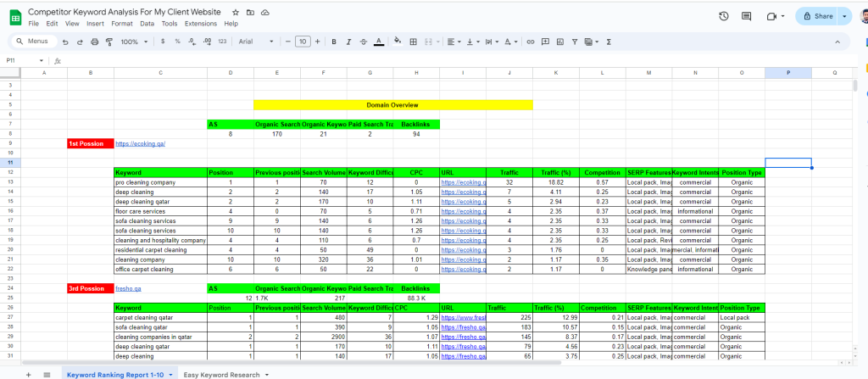Click the Print icon

[x=95, y=41]
